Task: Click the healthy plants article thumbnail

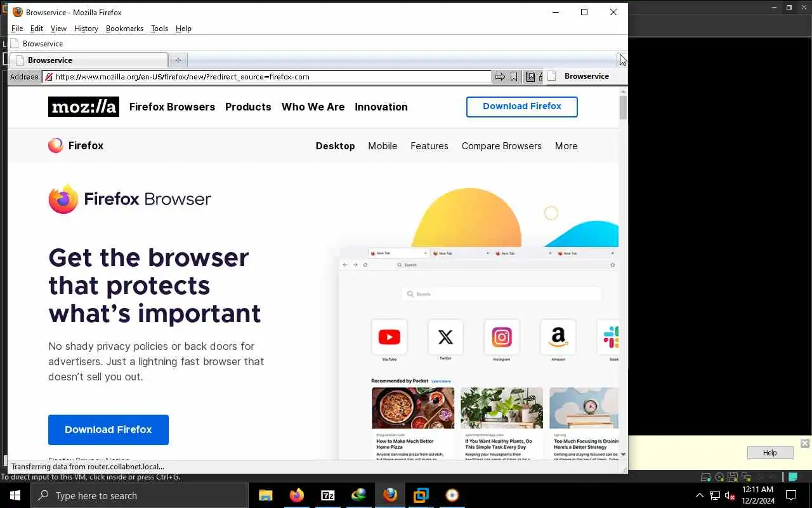Action: [x=502, y=408]
